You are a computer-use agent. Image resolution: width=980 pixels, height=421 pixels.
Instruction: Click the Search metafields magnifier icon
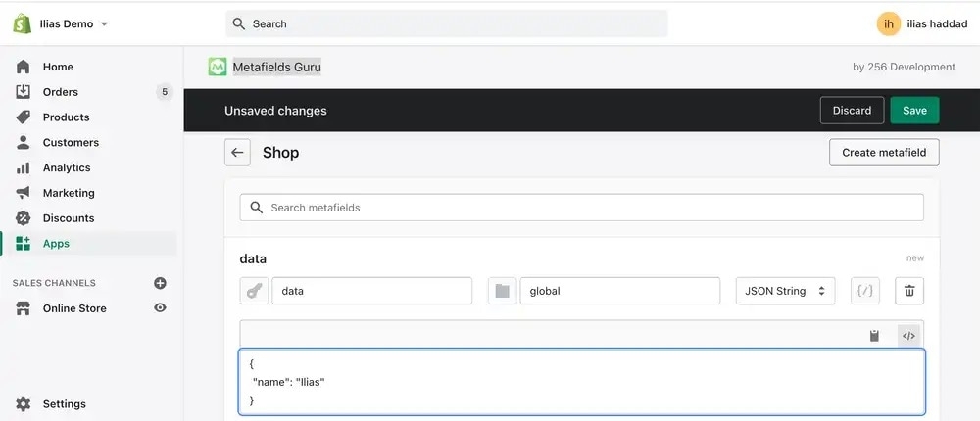(x=256, y=208)
